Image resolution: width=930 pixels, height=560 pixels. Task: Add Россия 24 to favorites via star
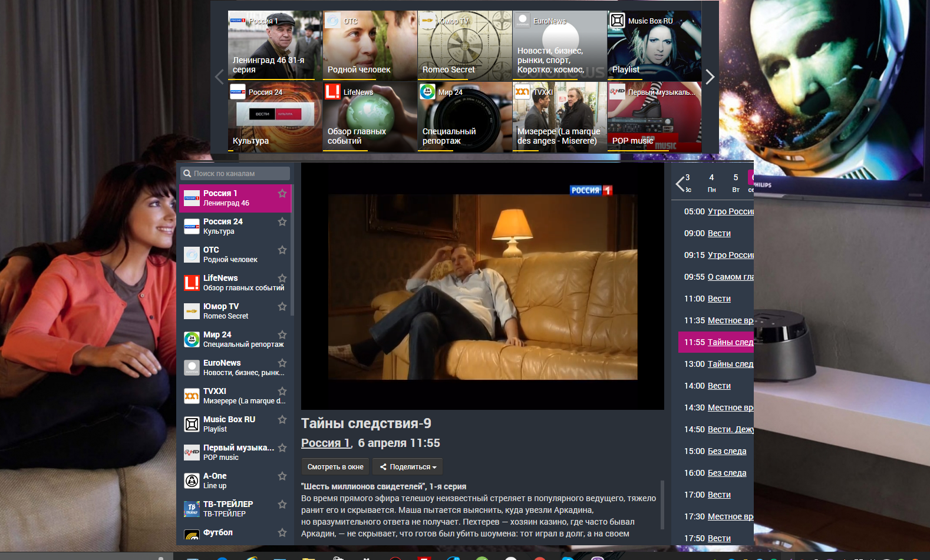click(x=282, y=222)
